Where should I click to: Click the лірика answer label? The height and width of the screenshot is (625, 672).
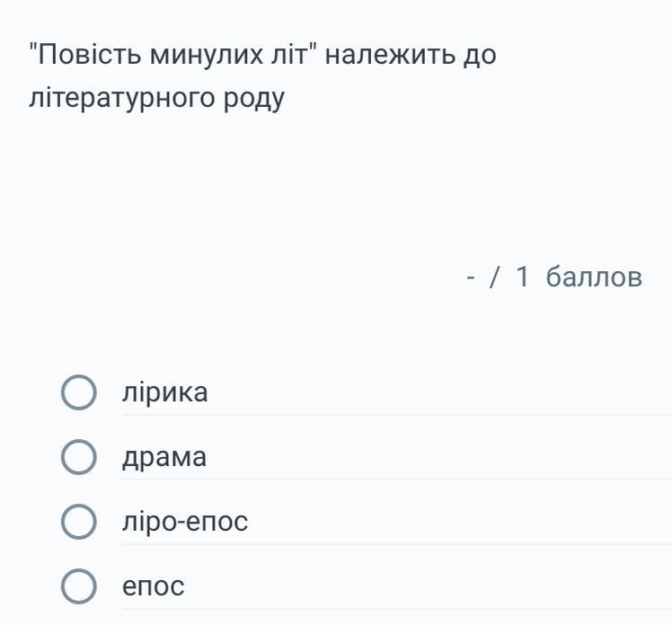point(164,392)
